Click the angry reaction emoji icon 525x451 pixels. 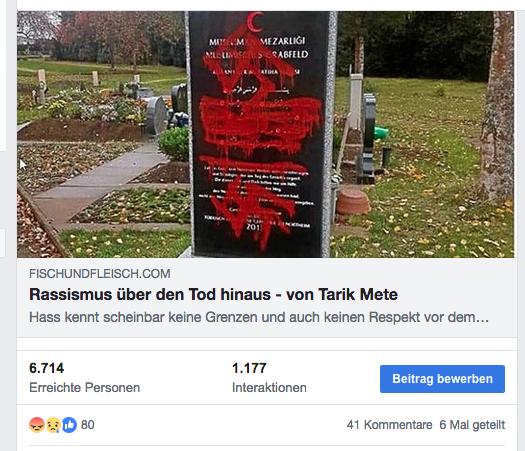pos(37,425)
